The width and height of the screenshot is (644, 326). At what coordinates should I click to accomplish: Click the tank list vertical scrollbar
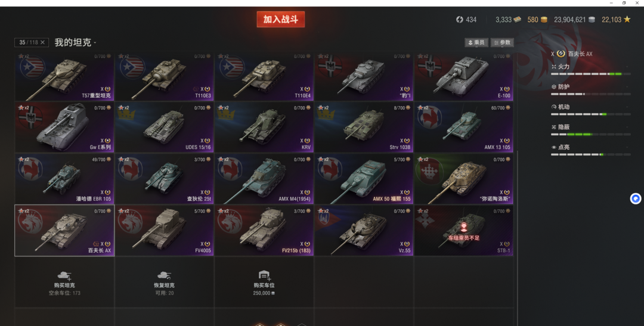tap(518, 238)
